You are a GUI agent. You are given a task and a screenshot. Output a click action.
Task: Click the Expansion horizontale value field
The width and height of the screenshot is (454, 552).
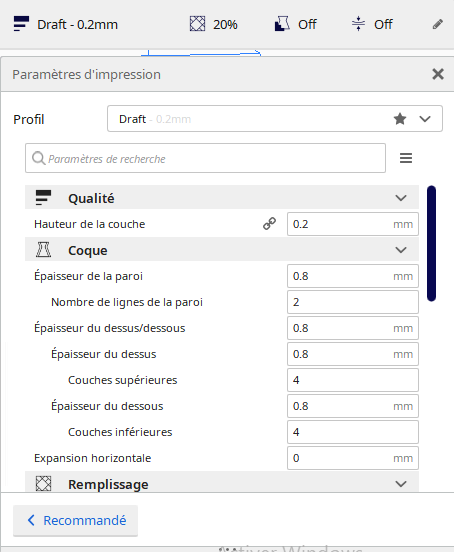point(353,458)
